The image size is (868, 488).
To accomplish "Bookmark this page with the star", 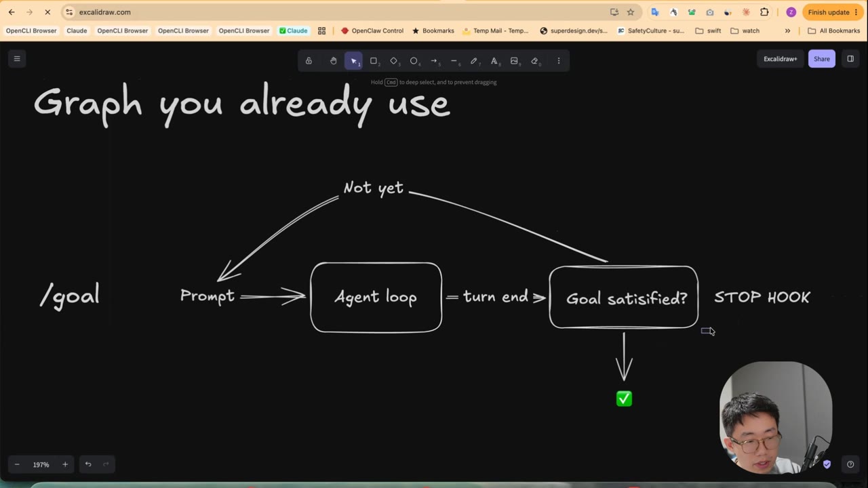I will coord(631,12).
